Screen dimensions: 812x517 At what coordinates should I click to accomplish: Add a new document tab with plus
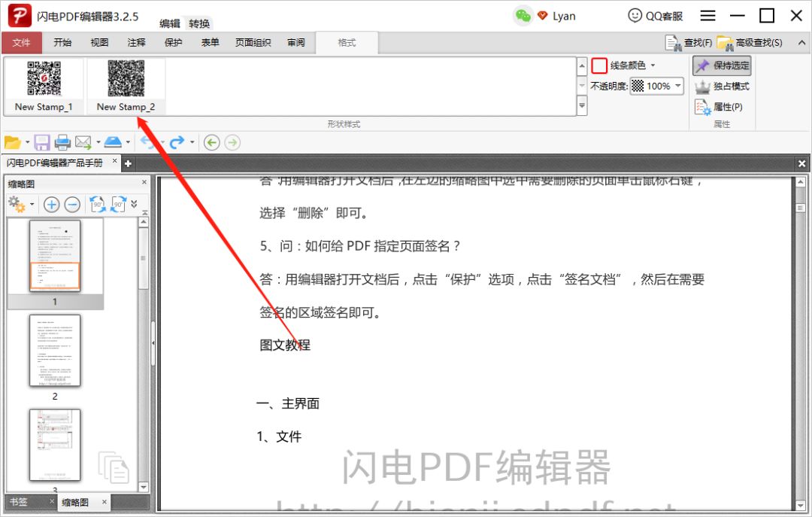[128, 163]
